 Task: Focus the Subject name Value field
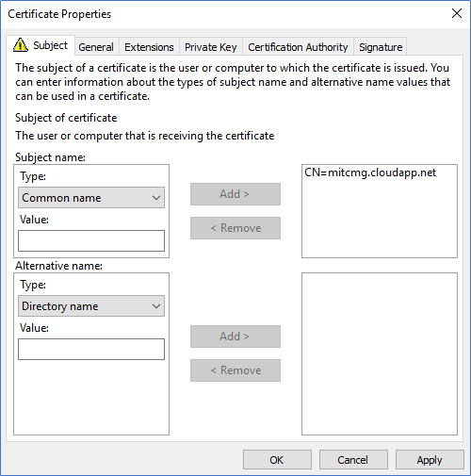(91, 241)
